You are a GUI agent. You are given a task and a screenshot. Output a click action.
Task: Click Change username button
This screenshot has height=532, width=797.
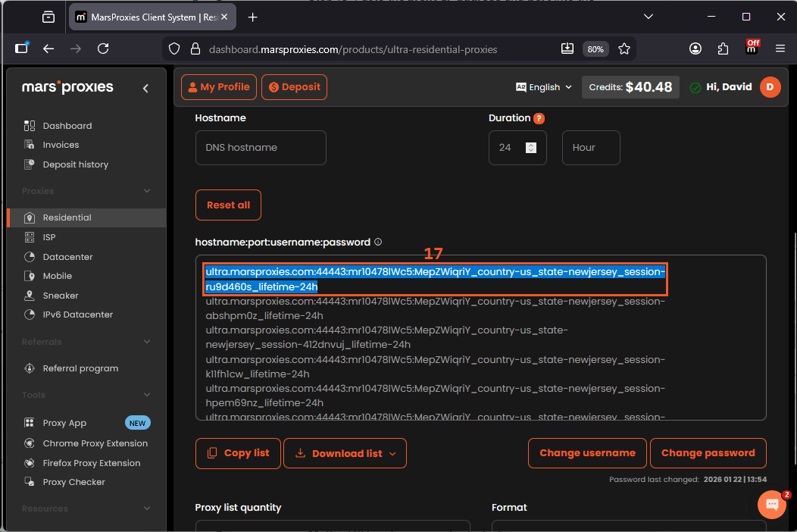[587, 453]
